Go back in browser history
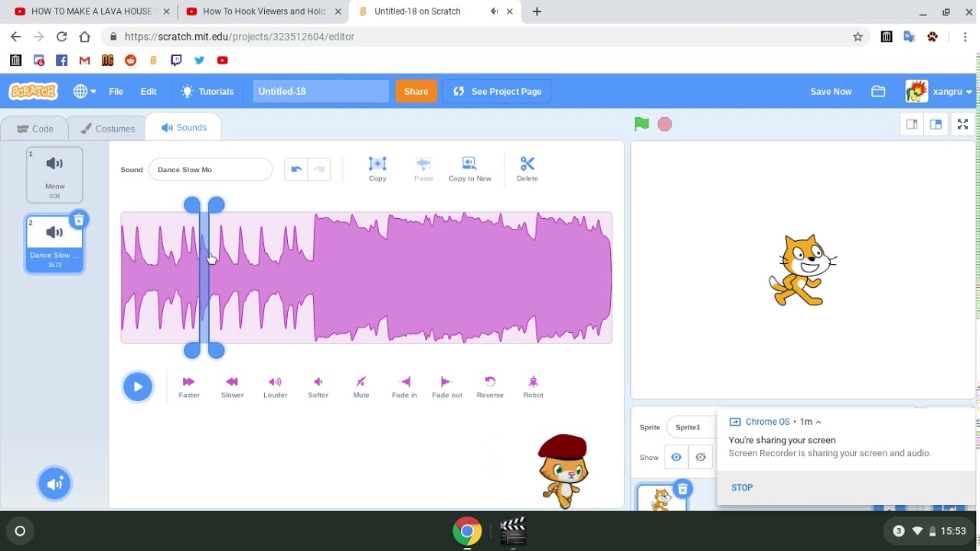This screenshot has height=551, width=980. 15,36
